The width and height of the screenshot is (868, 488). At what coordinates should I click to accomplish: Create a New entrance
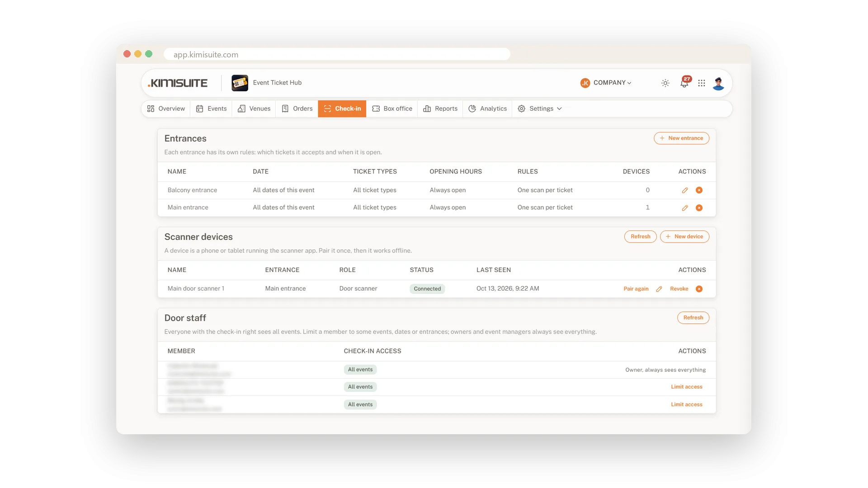pyautogui.click(x=681, y=138)
